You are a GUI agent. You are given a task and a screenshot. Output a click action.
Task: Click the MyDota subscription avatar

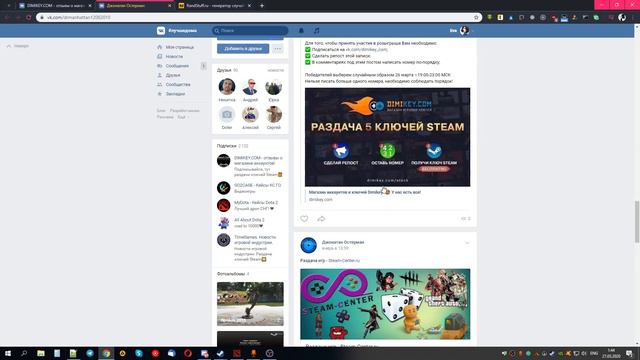(x=224, y=205)
